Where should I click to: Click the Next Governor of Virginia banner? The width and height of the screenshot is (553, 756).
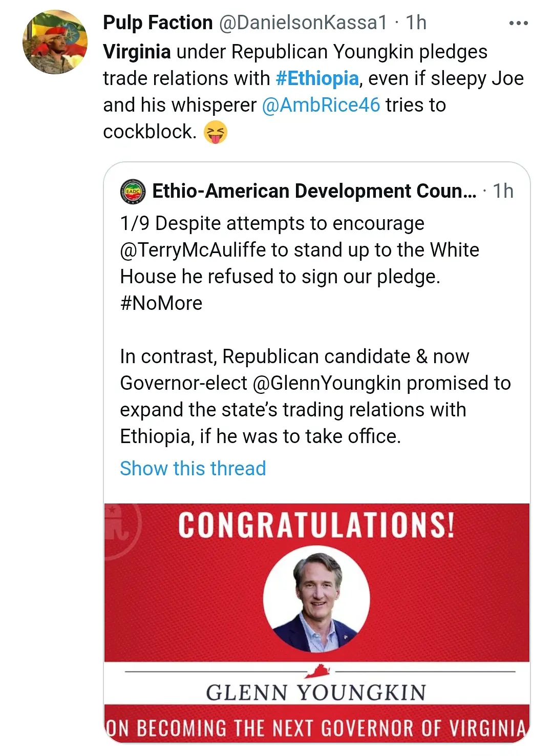316,728
